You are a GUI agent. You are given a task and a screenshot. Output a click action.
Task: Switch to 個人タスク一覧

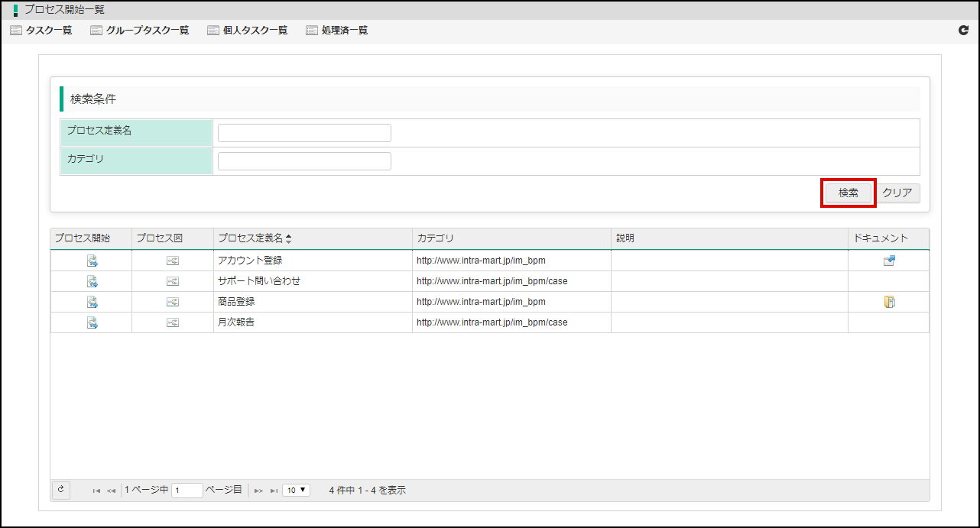coord(248,31)
